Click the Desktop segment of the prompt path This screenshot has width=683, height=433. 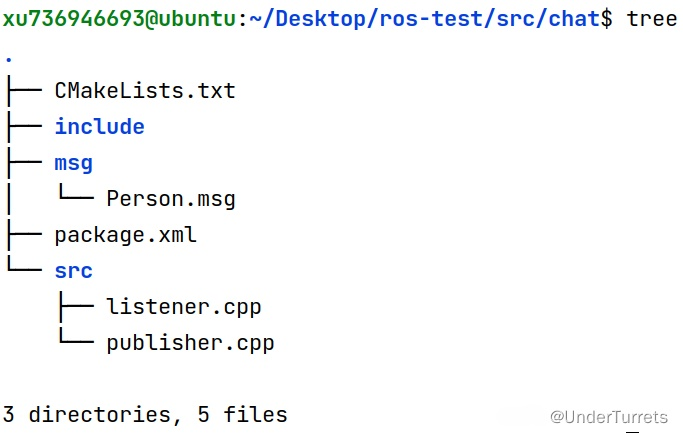[308, 19]
